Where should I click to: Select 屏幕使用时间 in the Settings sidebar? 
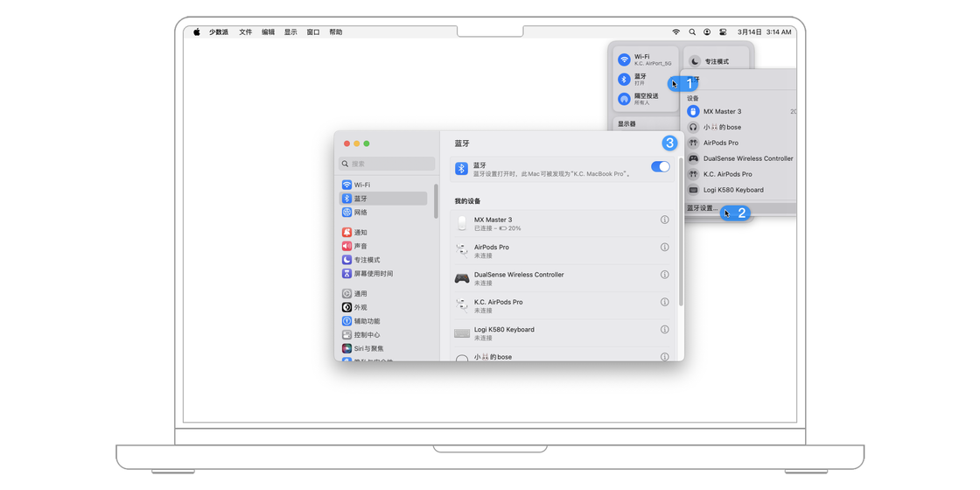click(383, 274)
